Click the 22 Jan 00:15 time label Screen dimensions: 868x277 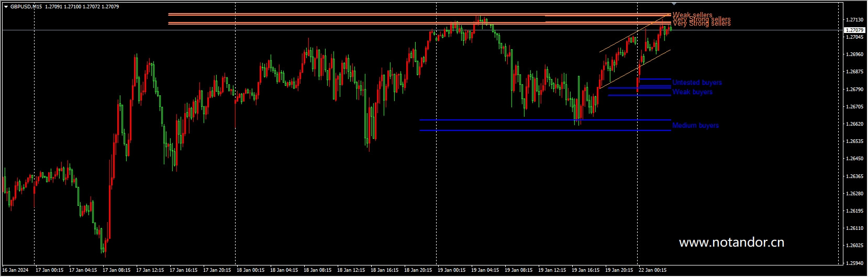[653, 271]
